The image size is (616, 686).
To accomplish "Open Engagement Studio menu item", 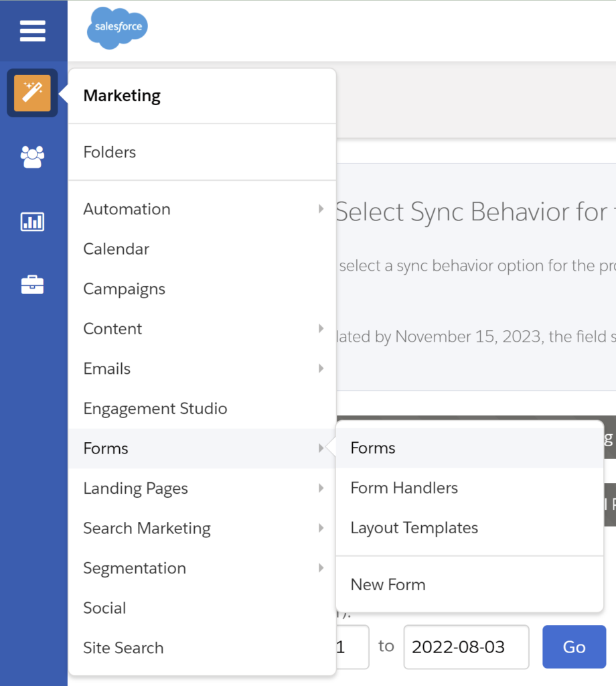I will 155,409.
